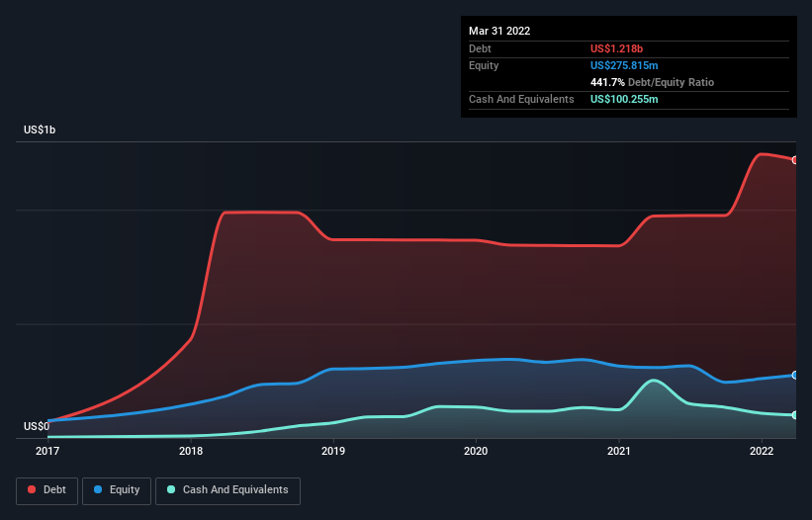Click the Equity row label in the tooltip
Screen dimensions: 812x520
(484, 65)
